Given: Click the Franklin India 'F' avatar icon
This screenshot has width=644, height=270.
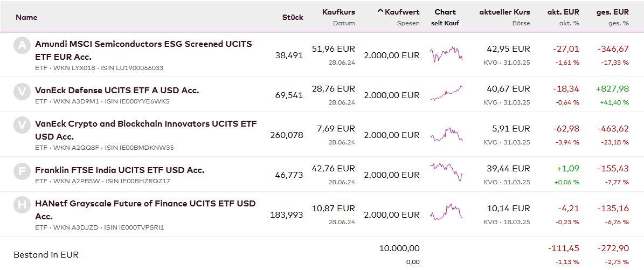Looking at the screenshot, I should (22, 171).
